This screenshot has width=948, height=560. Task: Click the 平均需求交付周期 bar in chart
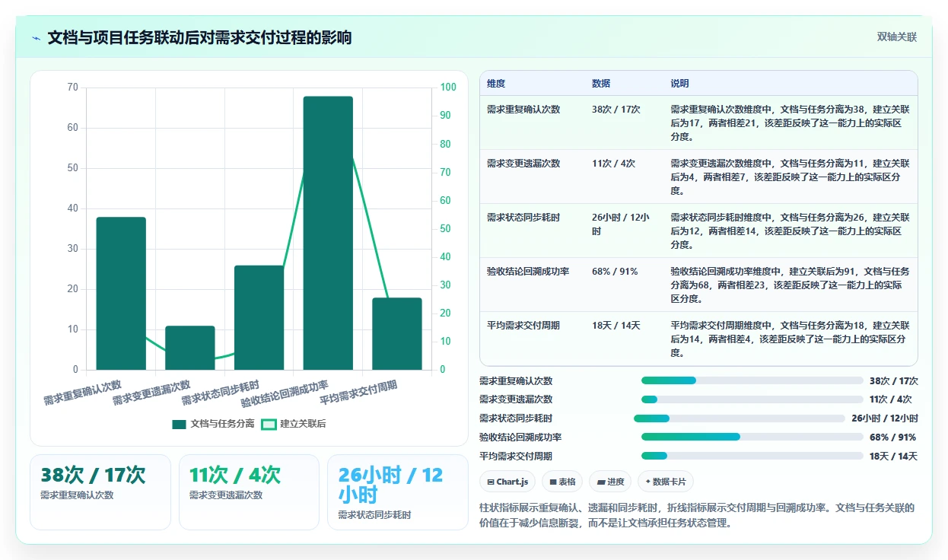point(397,333)
